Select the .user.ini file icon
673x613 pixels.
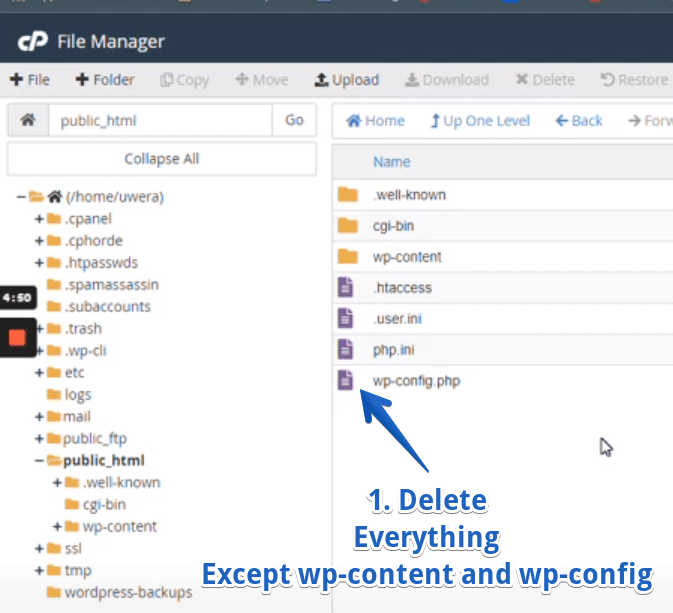(346, 318)
